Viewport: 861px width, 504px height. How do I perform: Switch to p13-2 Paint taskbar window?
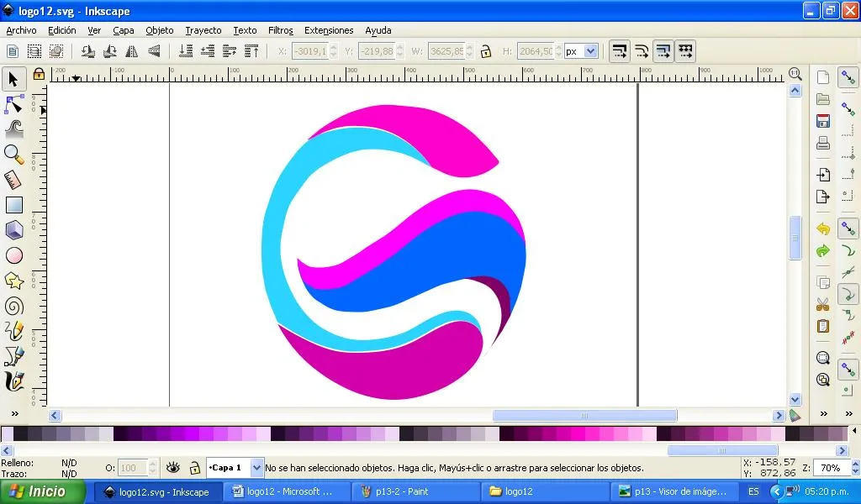pyautogui.click(x=415, y=491)
